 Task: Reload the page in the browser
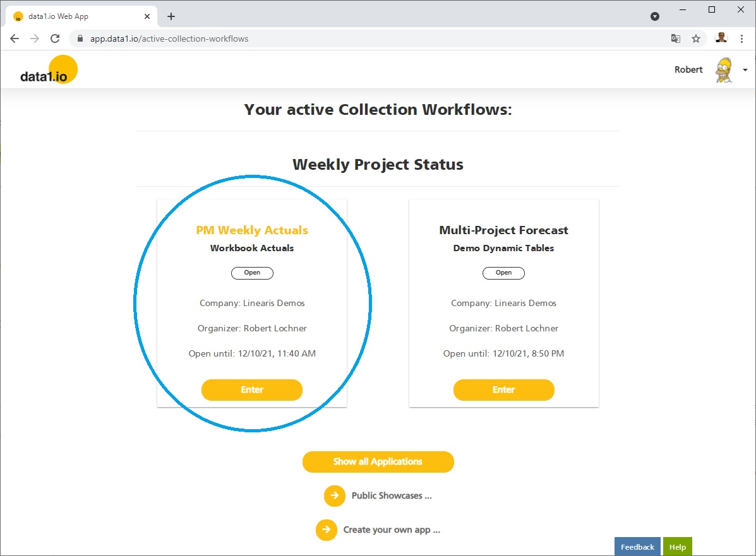click(55, 38)
